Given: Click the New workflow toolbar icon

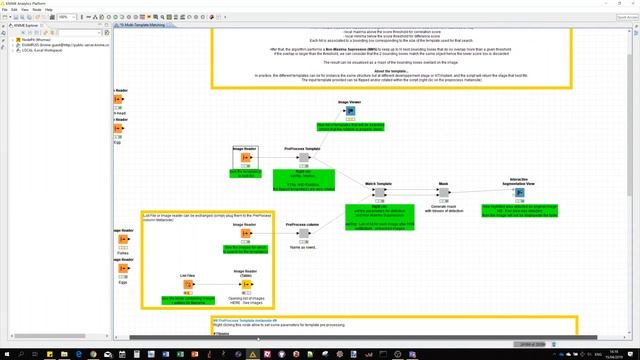Looking at the screenshot, I should tap(5, 17).
